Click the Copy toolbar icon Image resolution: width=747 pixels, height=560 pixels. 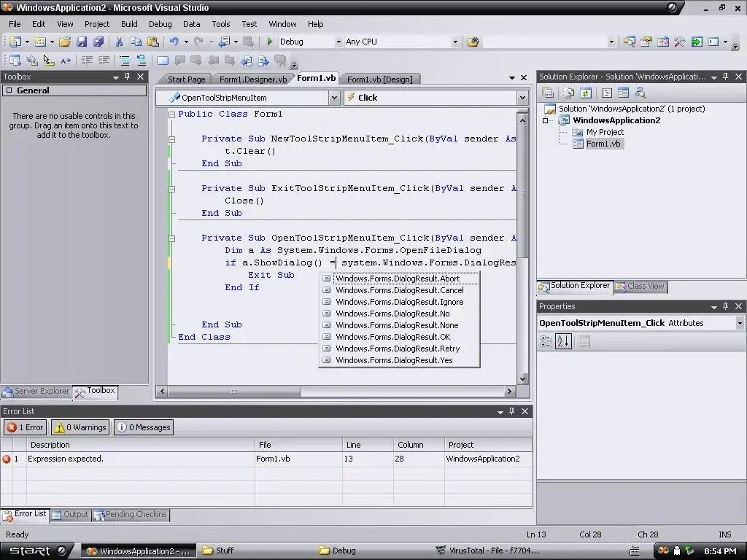pyautogui.click(x=136, y=42)
